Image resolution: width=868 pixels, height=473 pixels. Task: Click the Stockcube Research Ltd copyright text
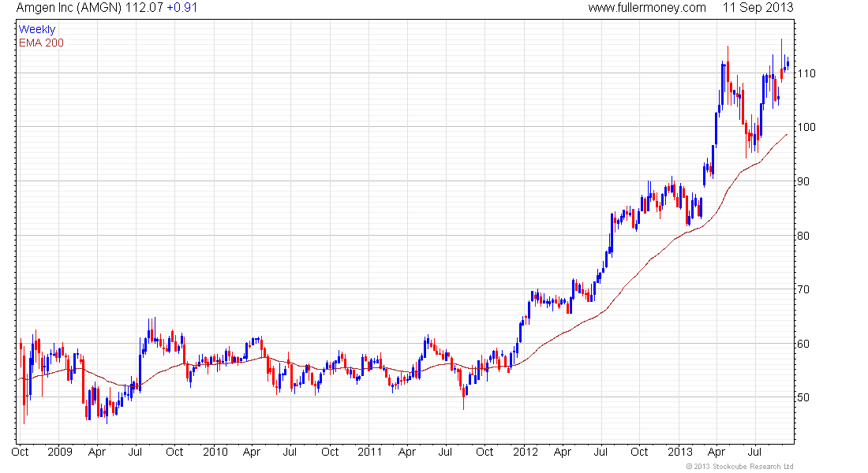point(739,467)
